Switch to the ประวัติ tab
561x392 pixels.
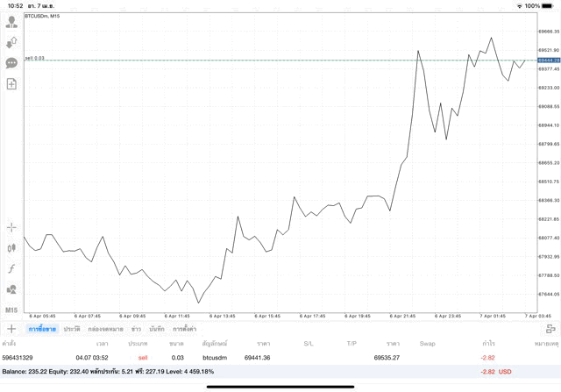pos(71,329)
